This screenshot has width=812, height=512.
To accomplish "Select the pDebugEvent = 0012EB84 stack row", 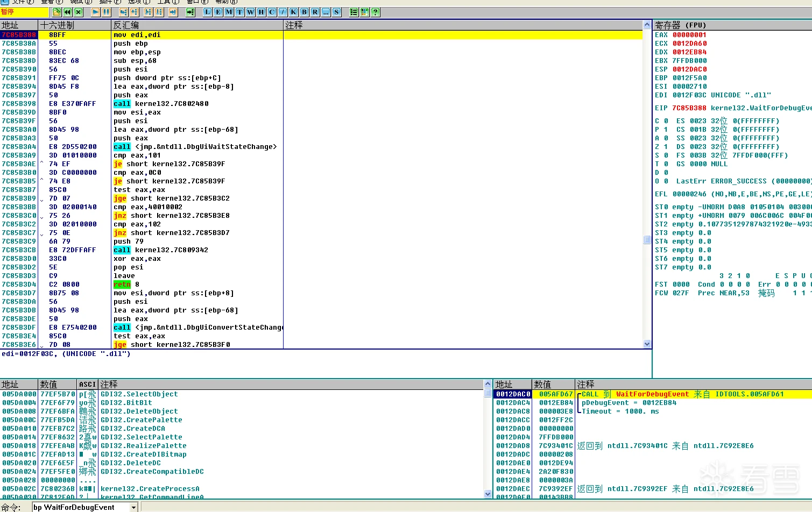I will click(653, 403).
